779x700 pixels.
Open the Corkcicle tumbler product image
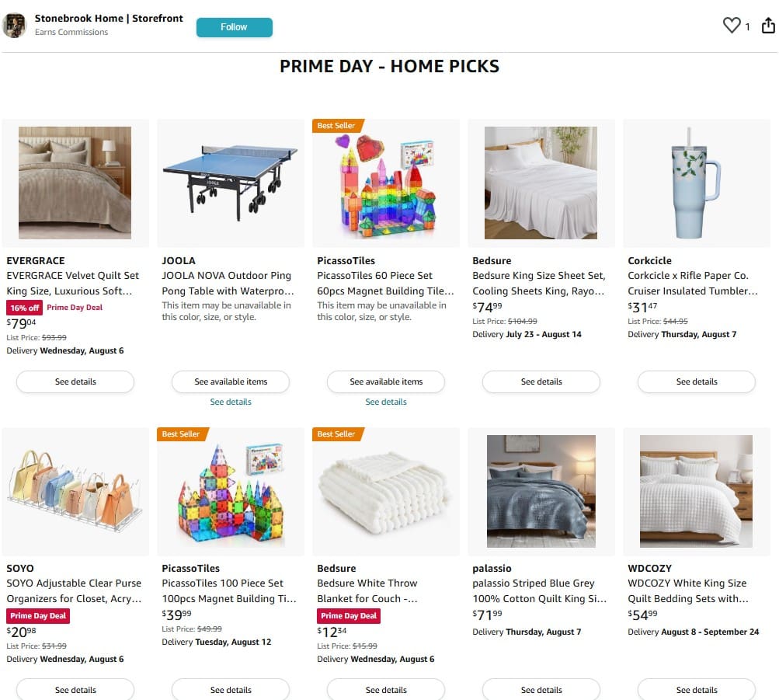(697, 183)
